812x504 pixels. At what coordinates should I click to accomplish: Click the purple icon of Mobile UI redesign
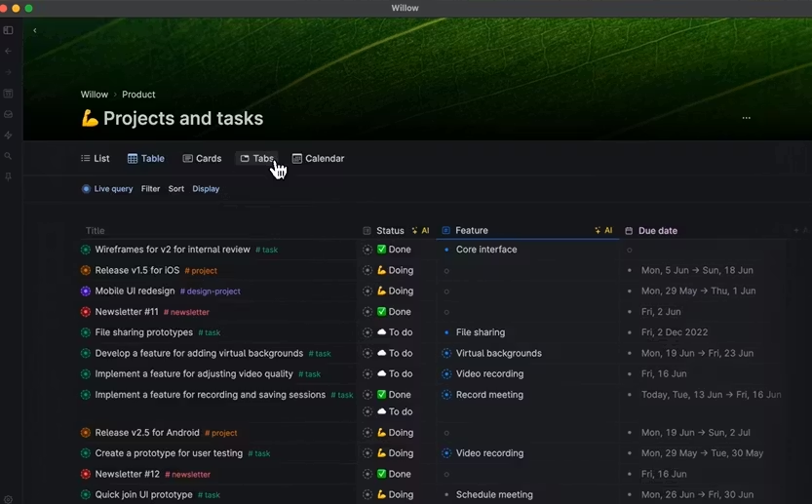[86, 291]
